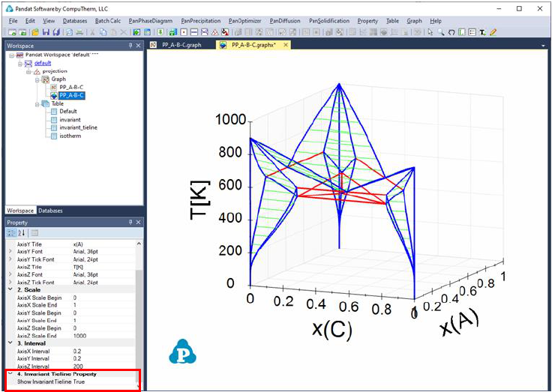Collapse the Table tree node

coord(37,103)
